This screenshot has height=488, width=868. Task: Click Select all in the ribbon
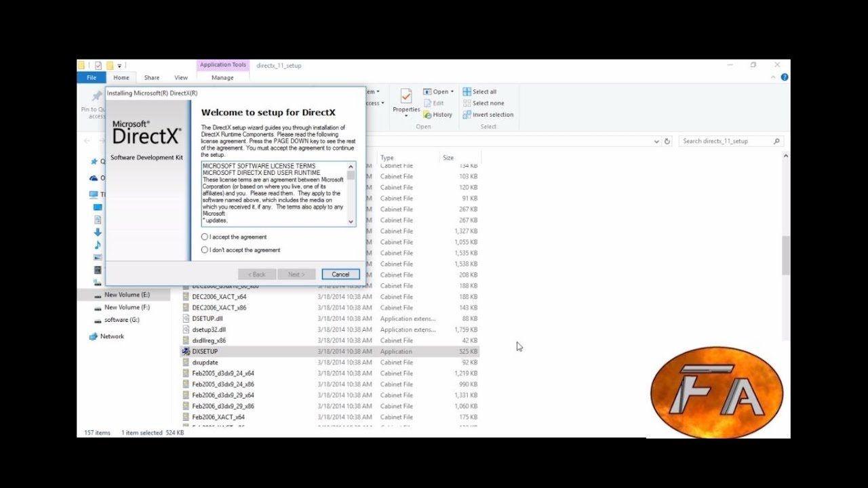tap(479, 91)
